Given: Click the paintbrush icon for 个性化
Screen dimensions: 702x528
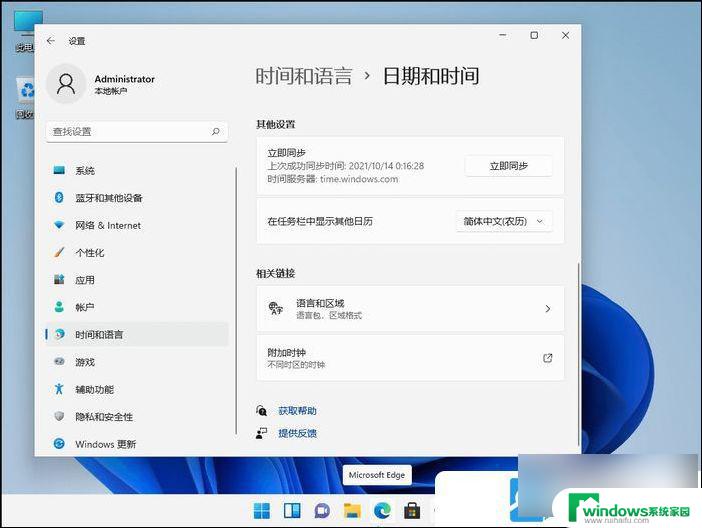Looking at the screenshot, I should 59,252.
